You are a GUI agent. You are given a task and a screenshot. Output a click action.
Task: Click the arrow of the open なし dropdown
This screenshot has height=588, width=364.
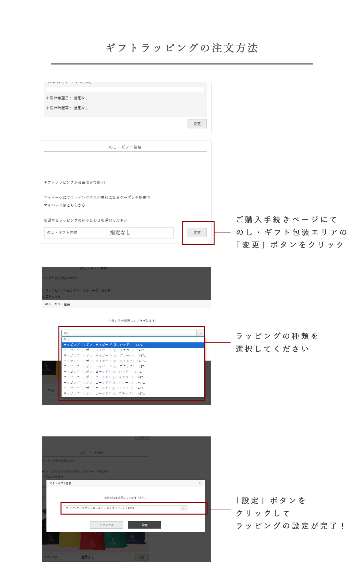pyautogui.click(x=201, y=333)
